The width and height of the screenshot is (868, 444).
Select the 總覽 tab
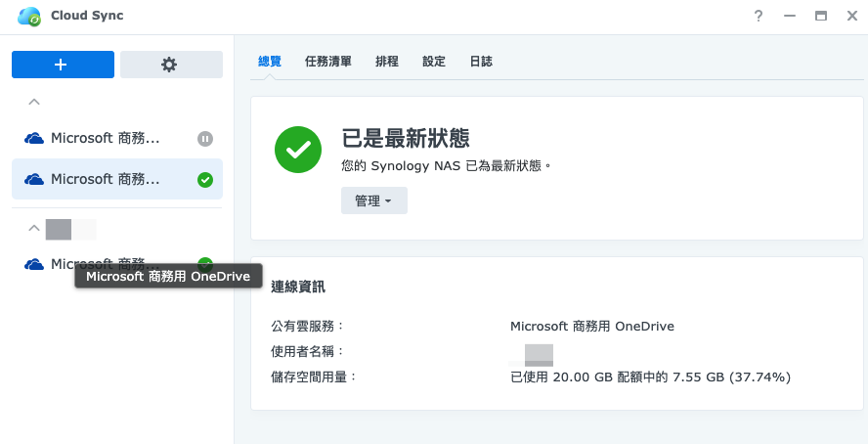point(270,62)
